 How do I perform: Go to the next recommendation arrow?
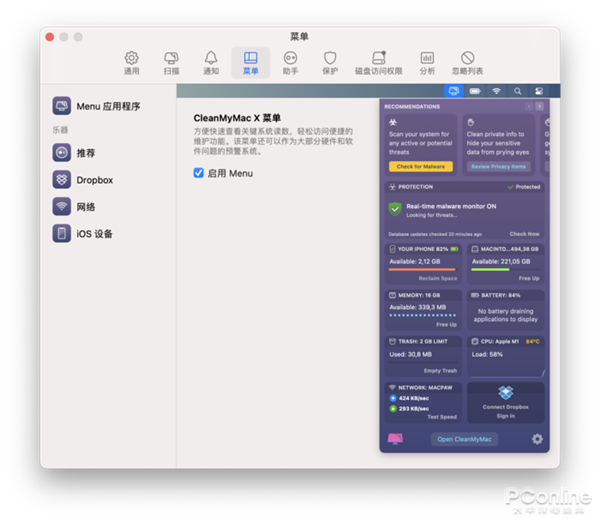(x=540, y=106)
